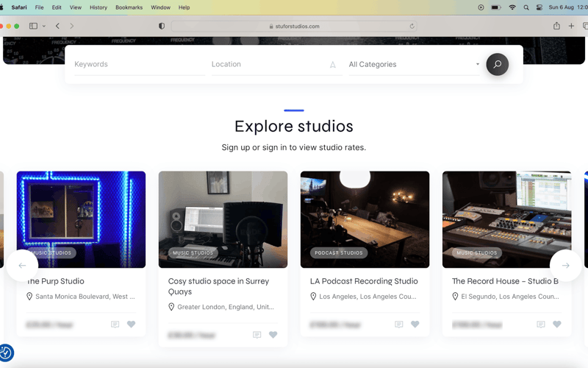Open message icon on The Purp Studio card
Screen dimensions: 588x368
pyautogui.click(x=115, y=324)
